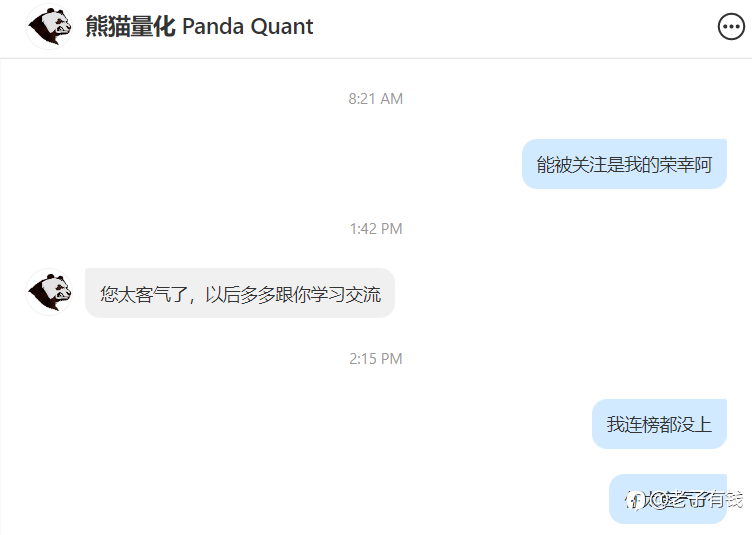Image resolution: width=752 pixels, height=535 pixels.
Task: Open the panda avatar in the chat header
Action: (49, 26)
